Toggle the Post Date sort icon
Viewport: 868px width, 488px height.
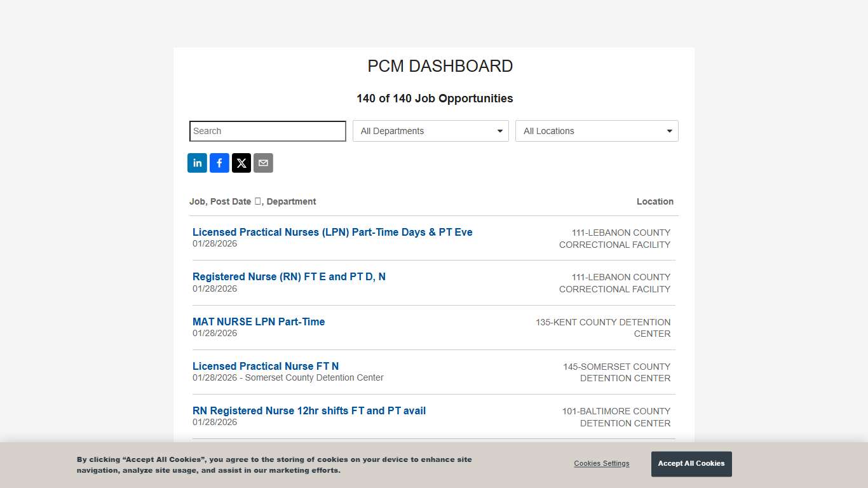(258, 201)
